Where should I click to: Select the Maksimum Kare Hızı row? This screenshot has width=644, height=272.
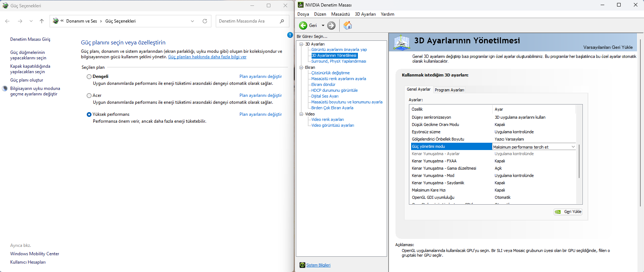pyautogui.click(x=493, y=190)
